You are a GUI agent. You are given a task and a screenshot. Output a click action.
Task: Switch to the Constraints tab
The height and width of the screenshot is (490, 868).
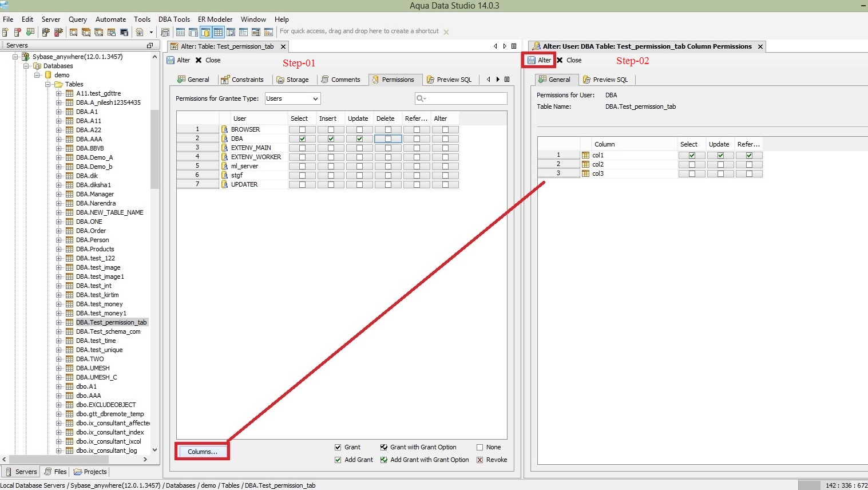click(x=243, y=80)
